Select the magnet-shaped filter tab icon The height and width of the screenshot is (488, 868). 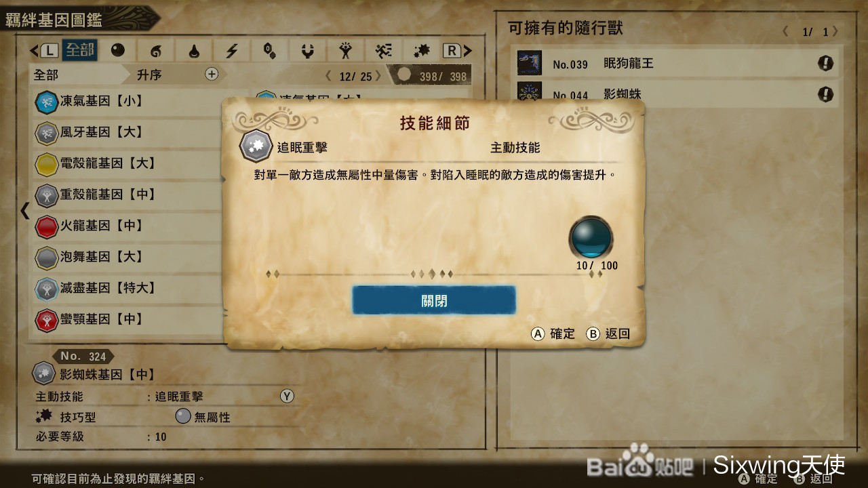309,51
